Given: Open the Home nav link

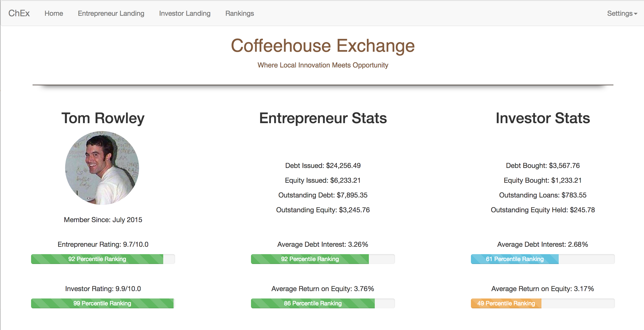Looking at the screenshot, I should coord(54,13).
